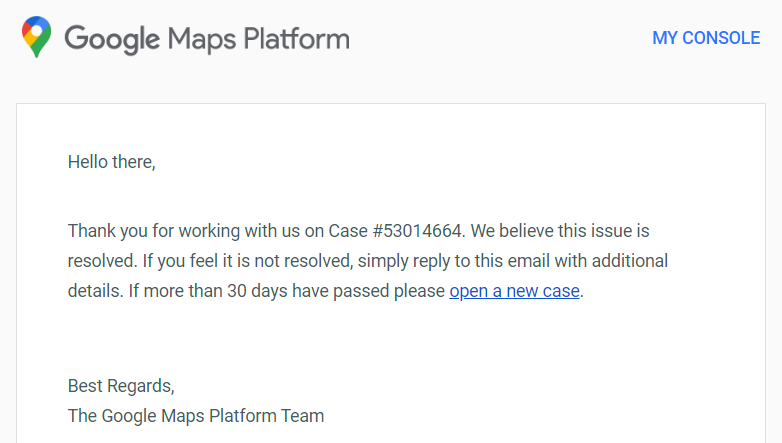The width and height of the screenshot is (782, 443).
Task: Click the word details in the last line
Action: click(95, 291)
